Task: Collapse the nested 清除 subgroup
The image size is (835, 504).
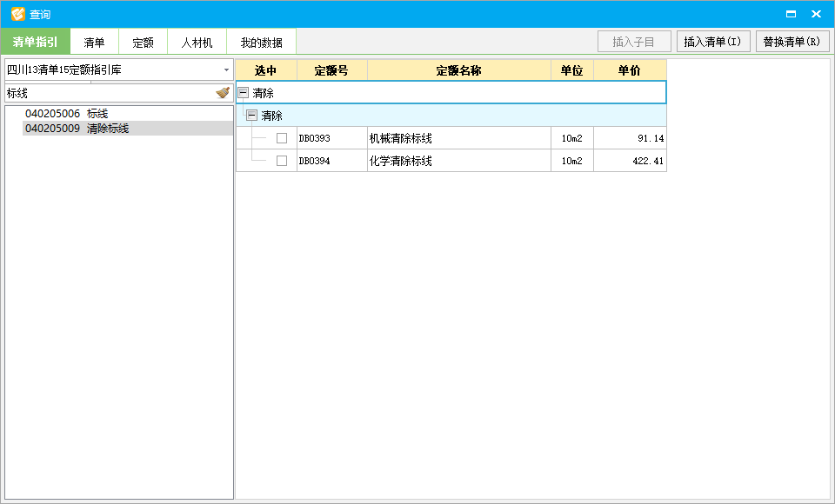Action: pyautogui.click(x=252, y=115)
